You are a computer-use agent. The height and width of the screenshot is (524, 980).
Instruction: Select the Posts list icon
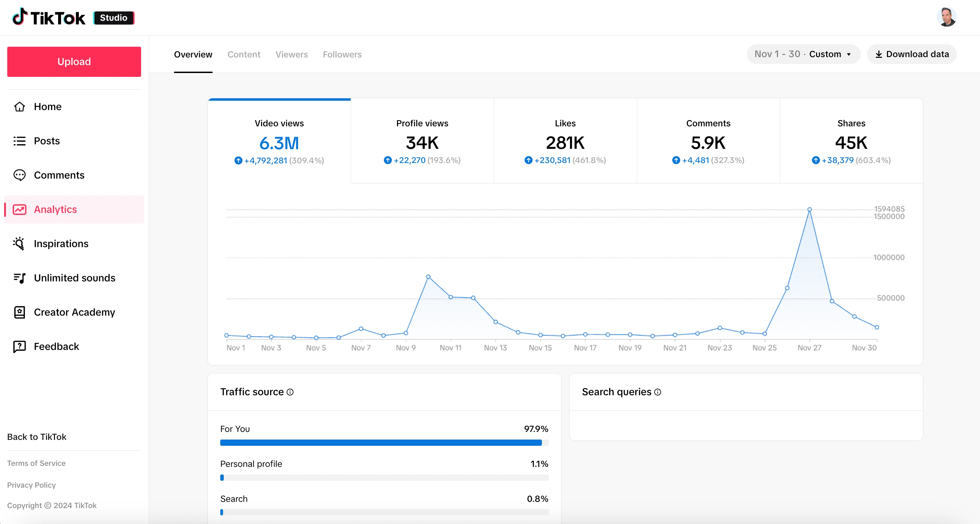(x=19, y=141)
